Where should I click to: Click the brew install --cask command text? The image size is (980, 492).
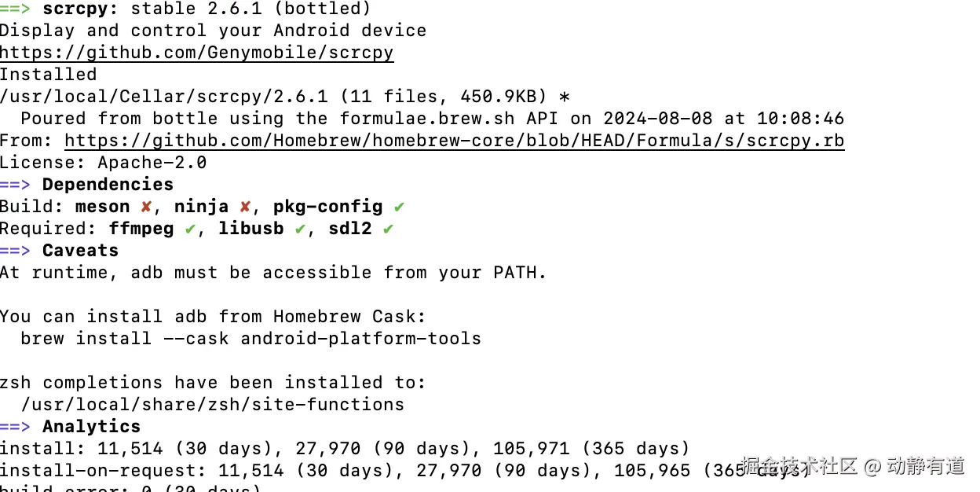point(250,339)
